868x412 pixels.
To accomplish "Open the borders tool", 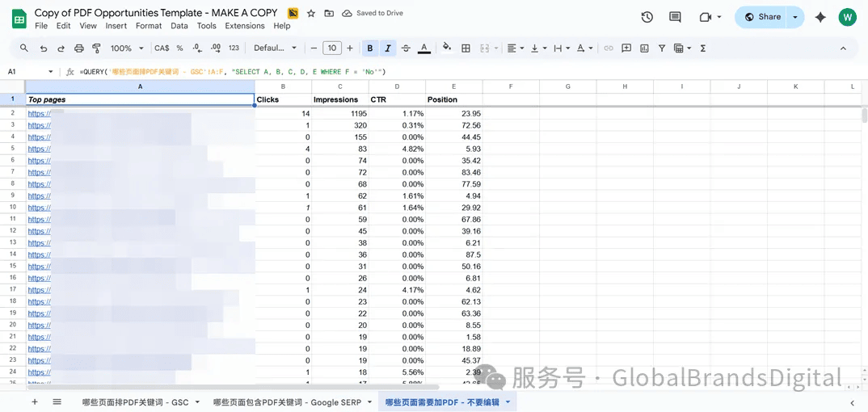I will (466, 48).
